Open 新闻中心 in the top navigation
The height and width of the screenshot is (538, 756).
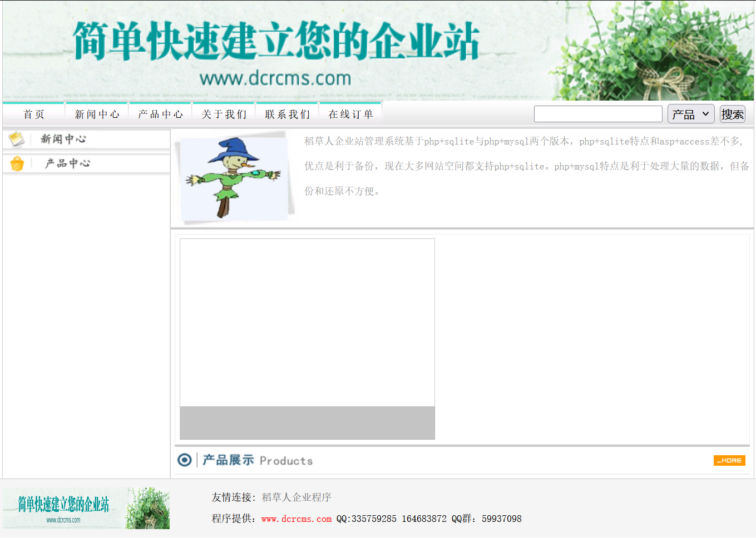point(97,114)
